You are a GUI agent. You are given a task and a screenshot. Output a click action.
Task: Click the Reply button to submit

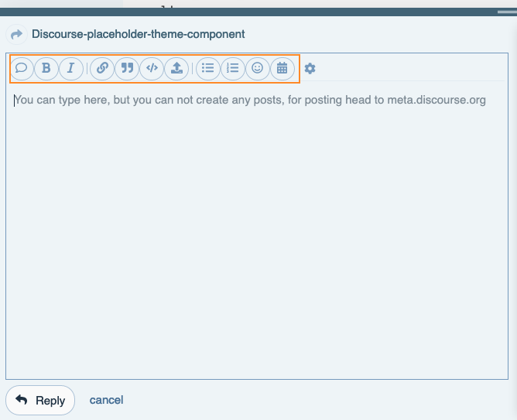pyautogui.click(x=40, y=401)
